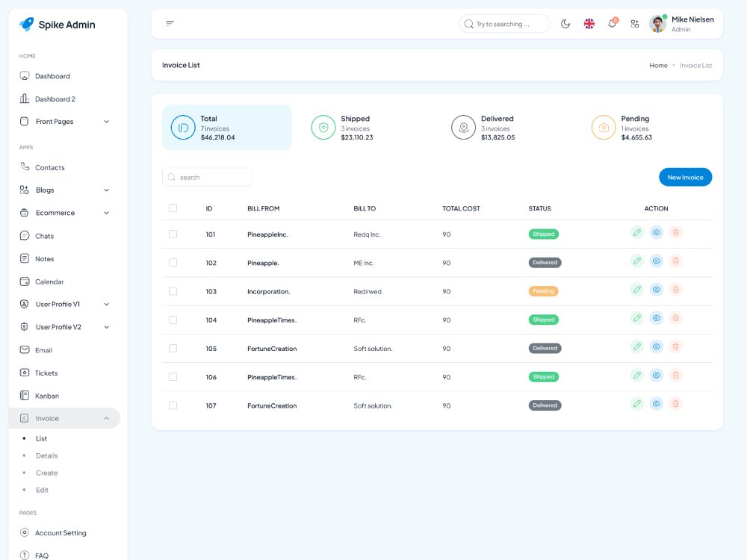The width and height of the screenshot is (747, 560).
Task: Click inside the invoice search field
Action: [208, 177]
